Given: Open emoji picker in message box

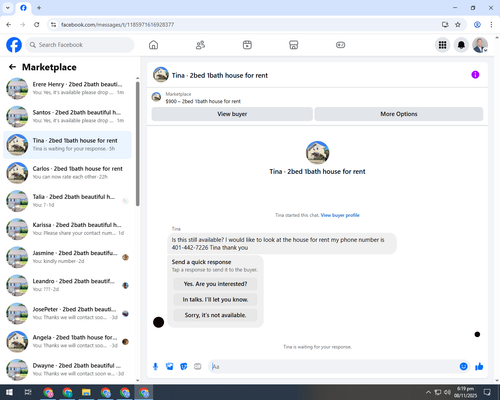Looking at the screenshot, I should pos(463,367).
